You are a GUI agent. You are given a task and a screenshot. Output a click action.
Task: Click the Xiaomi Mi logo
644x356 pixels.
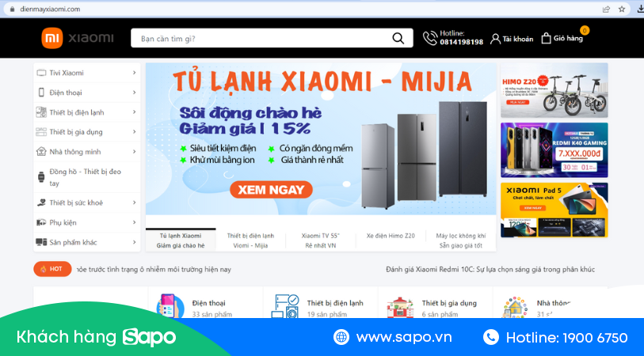pyautogui.click(x=52, y=38)
